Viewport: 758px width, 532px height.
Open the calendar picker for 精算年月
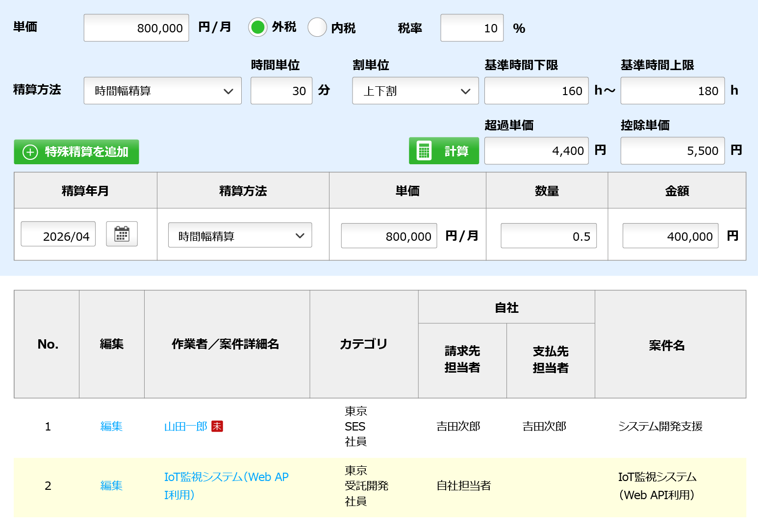click(x=122, y=234)
